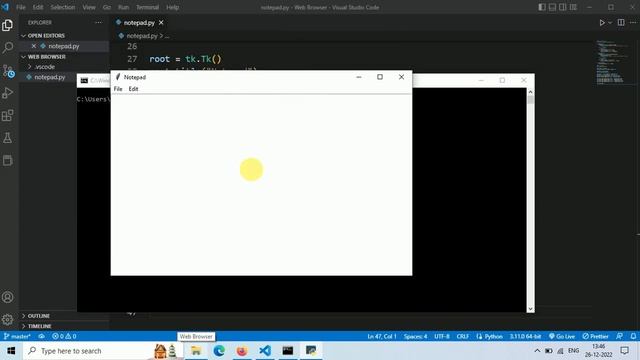Open Run and Debug view

(x=7, y=93)
